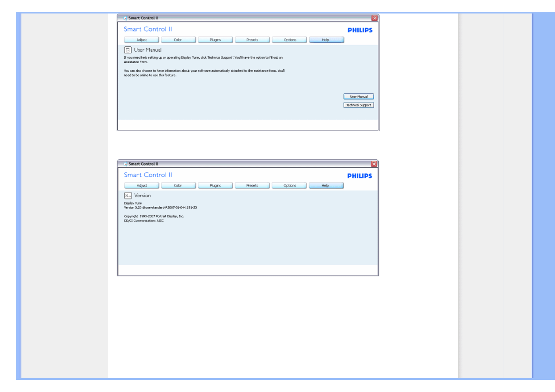Open Options tab in upper Smart Control window
The width and height of the screenshot is (555, 392).
(290, 40)
